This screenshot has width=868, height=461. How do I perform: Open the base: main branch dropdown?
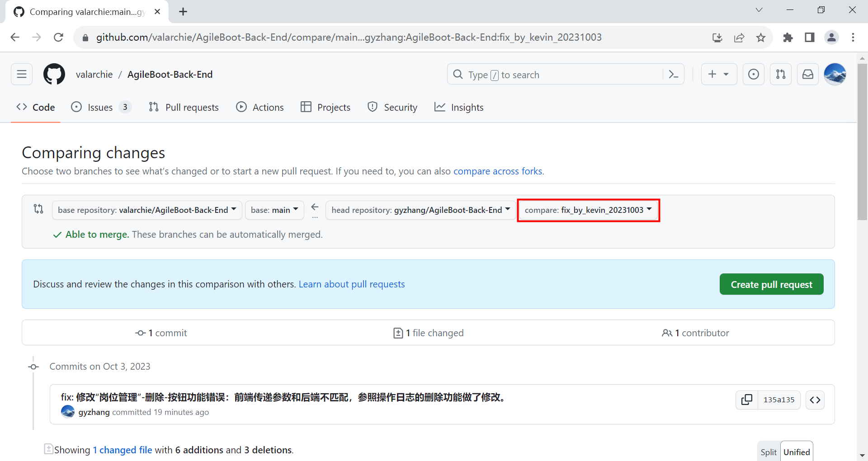point(274,210)
